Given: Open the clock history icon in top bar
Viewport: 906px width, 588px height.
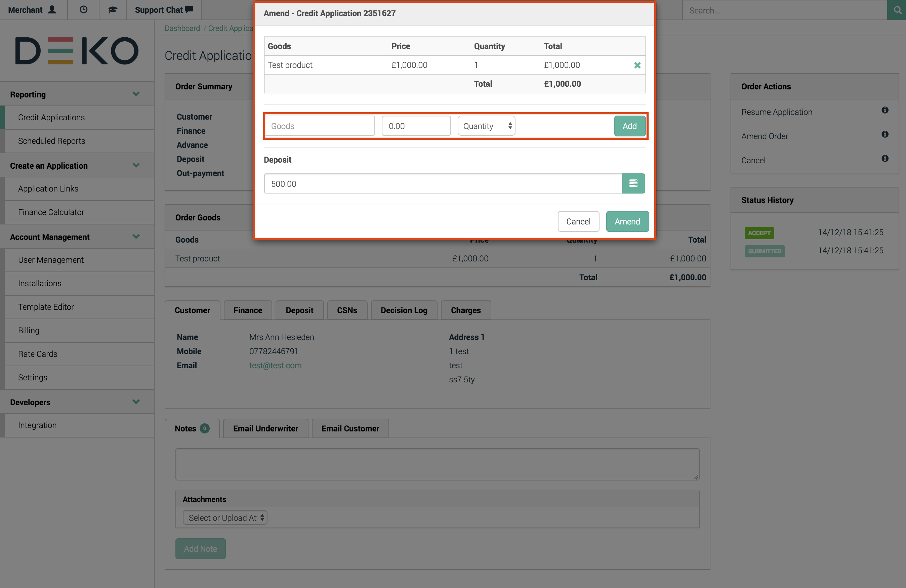Looking at the screenshot, I should pyautogui.click(x=83, y=10).
